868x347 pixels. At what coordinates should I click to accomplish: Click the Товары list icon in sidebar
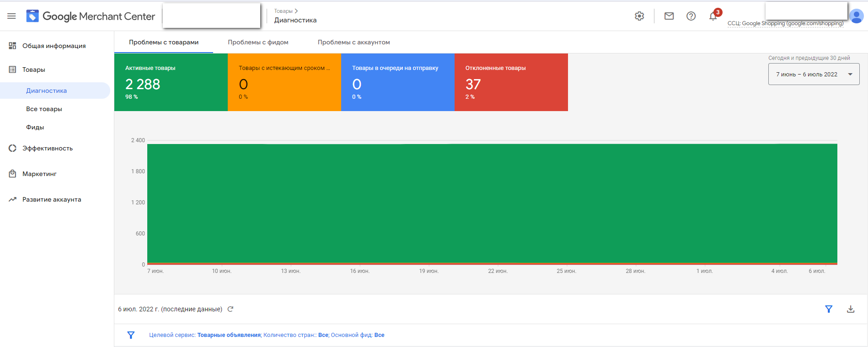tap(12, 69)
